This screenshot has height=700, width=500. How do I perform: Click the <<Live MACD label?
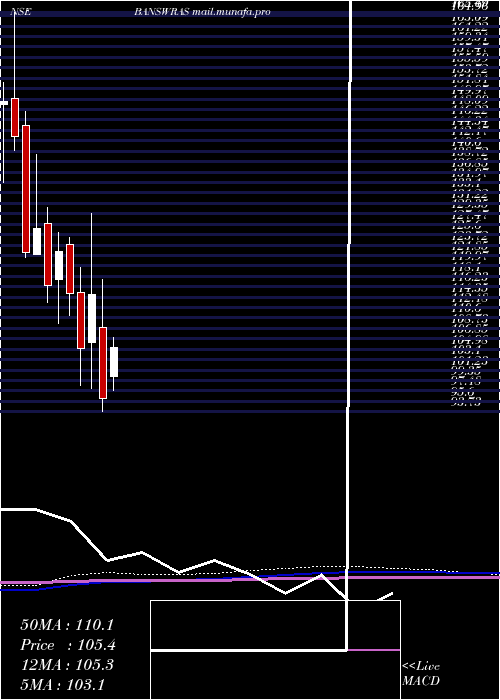point(421,674)
